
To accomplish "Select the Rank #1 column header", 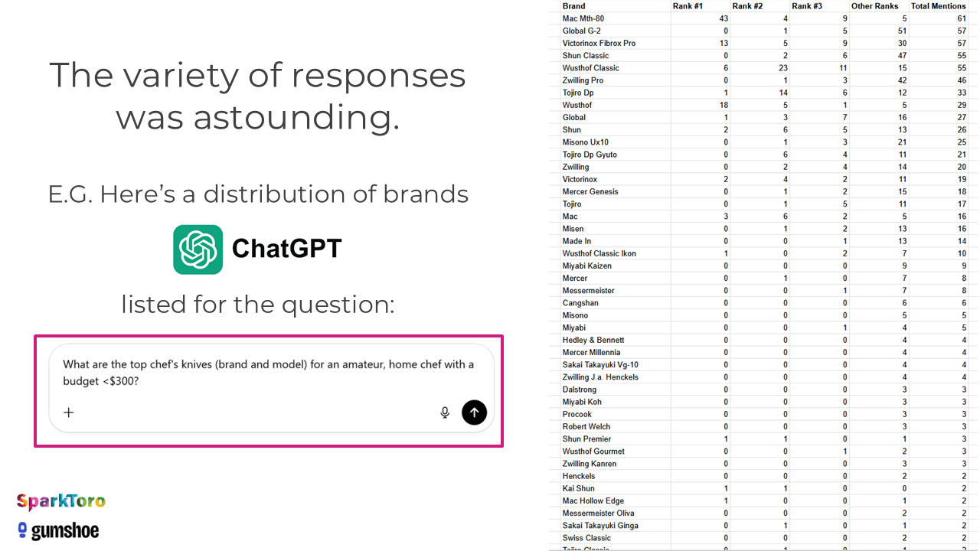I will coord(688,6).
